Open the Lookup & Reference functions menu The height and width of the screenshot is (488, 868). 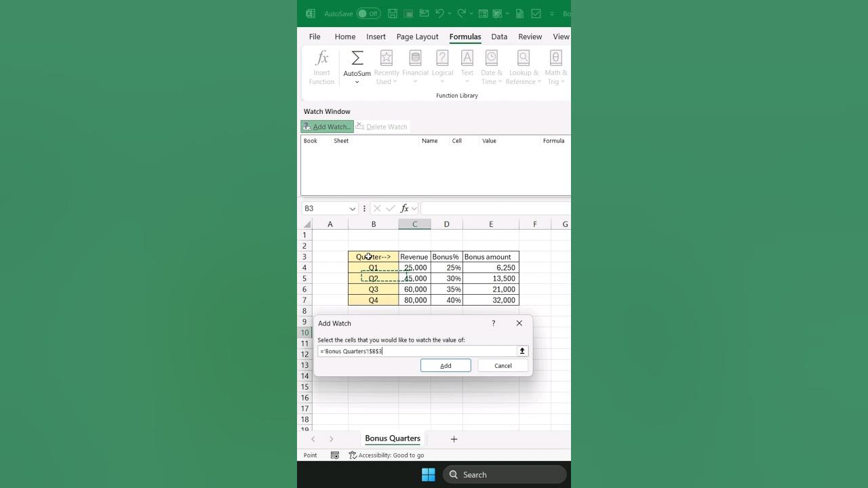pyautogui.click(x=524, y=67)
